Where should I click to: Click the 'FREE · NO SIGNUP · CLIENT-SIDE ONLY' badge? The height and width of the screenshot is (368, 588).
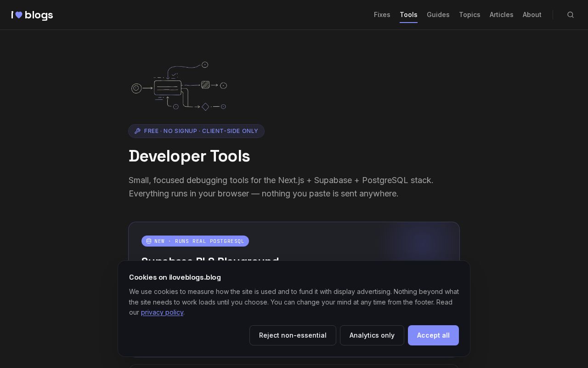tap(196, 131)
